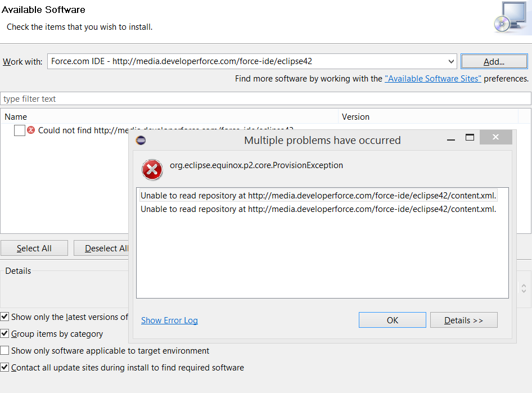Screen dimensions: 532x393
Task: Tick the checkbox next to 'Could not find' item
Action: 20,130
